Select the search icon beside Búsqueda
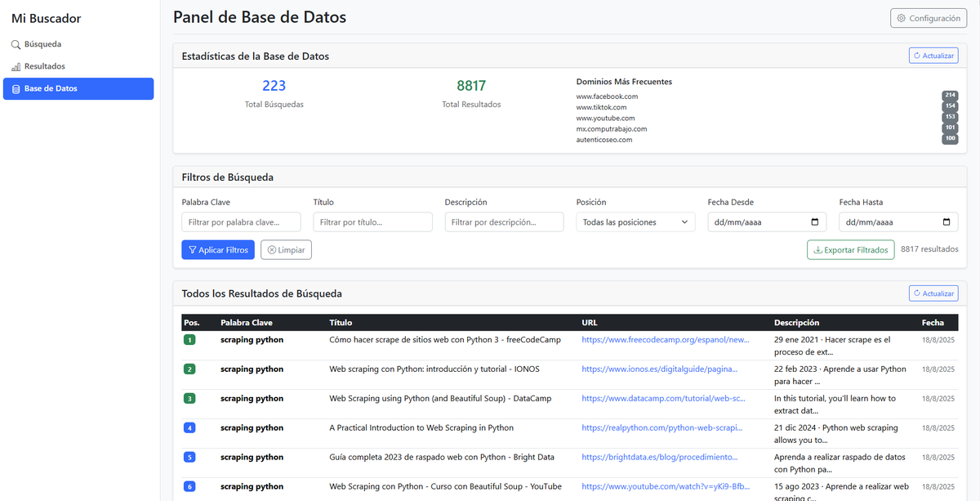Screen dimensions: 980x501 [x=18, y=43]
